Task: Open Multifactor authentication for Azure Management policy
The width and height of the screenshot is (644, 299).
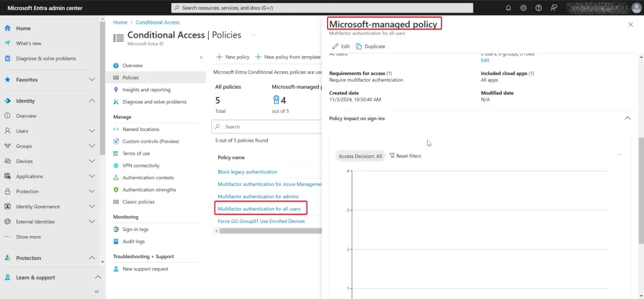Action: point(269,184)
